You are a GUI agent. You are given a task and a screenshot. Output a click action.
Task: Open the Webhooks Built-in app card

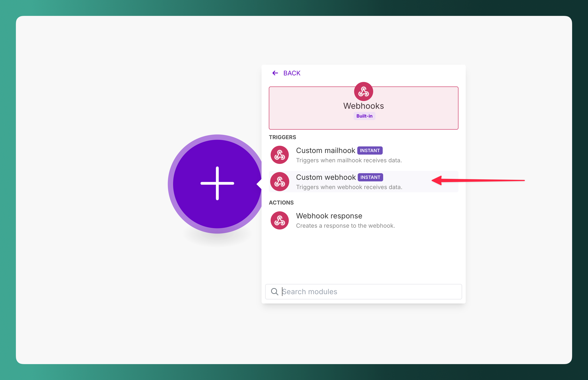pyautogui.click(x=363, y=108)
